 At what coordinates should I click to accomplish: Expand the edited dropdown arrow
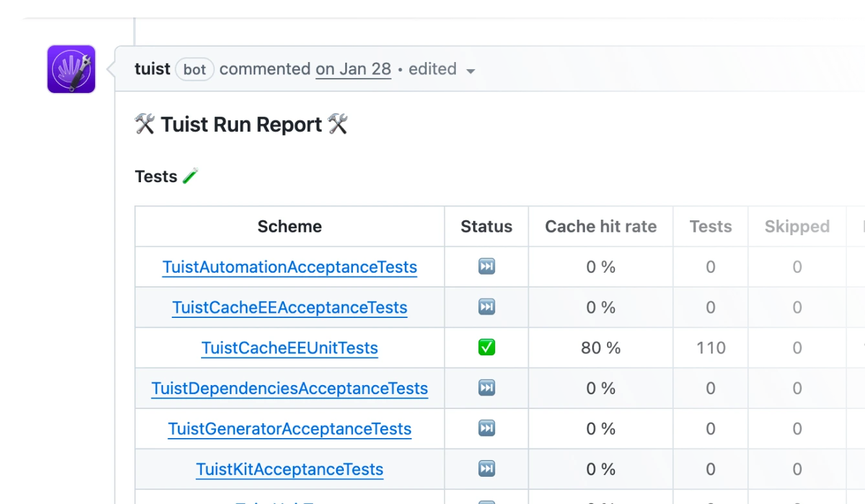coord(471,70)
